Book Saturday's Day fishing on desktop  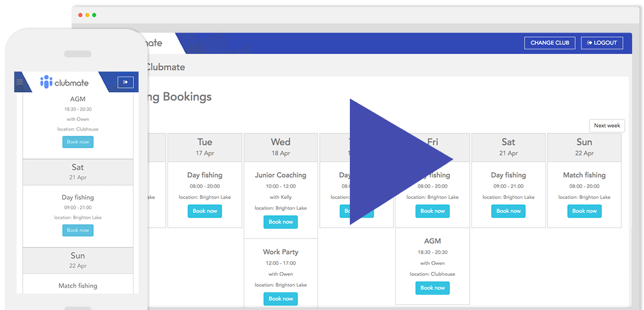tap(508, 211)
